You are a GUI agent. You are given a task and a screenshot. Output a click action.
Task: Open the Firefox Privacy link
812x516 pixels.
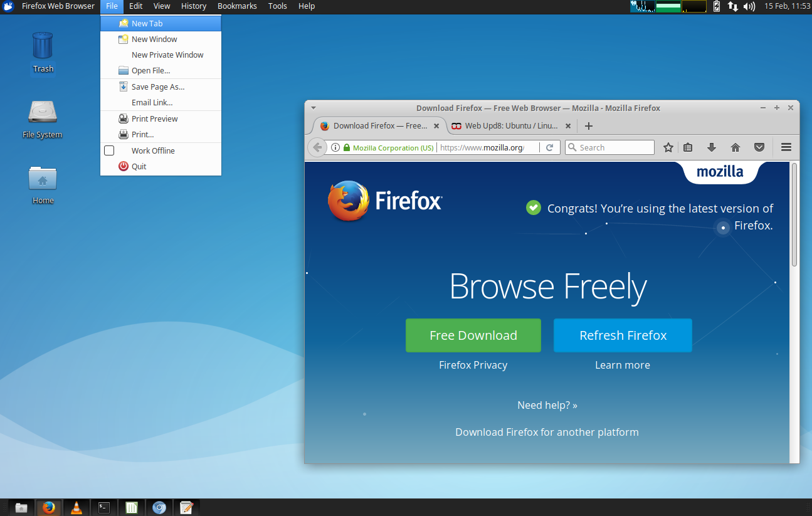473,365
